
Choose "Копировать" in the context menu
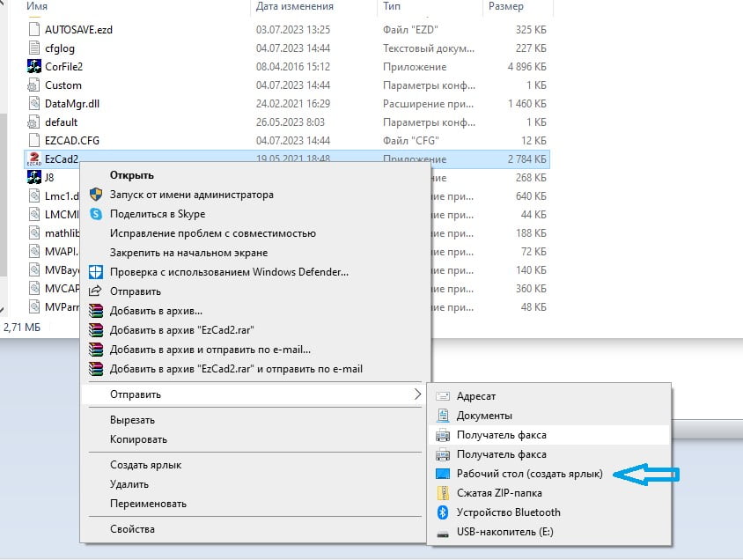click(138, 439)
